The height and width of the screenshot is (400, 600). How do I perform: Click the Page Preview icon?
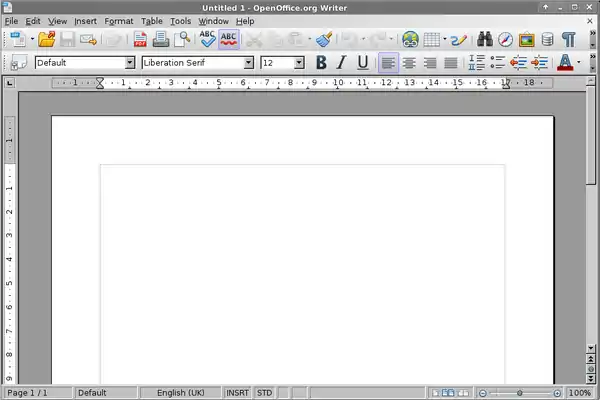coord(182,40)
